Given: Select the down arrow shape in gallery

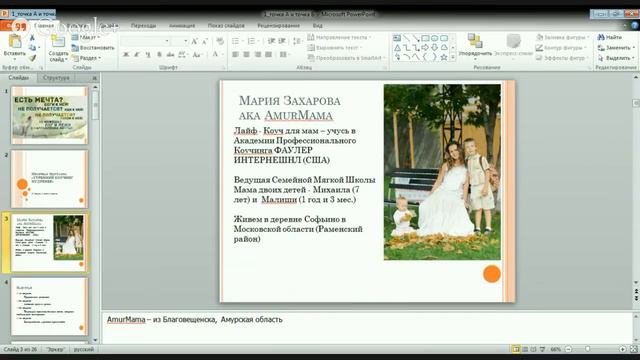Looking at the screenshot, I should pos(434,48).
